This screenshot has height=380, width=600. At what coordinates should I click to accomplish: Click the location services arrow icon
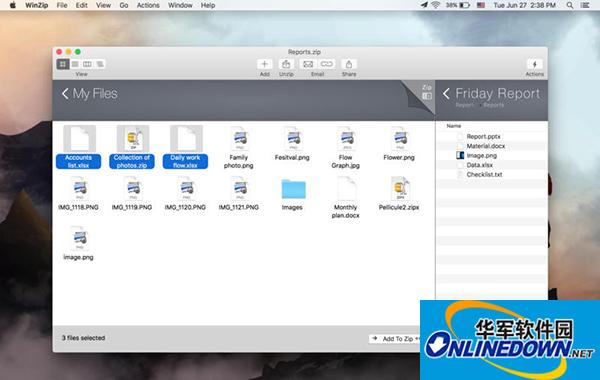[x=424, y=5]
